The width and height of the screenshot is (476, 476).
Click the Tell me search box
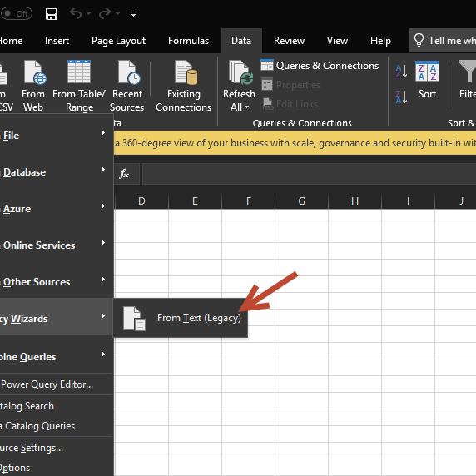pos(443,41)
